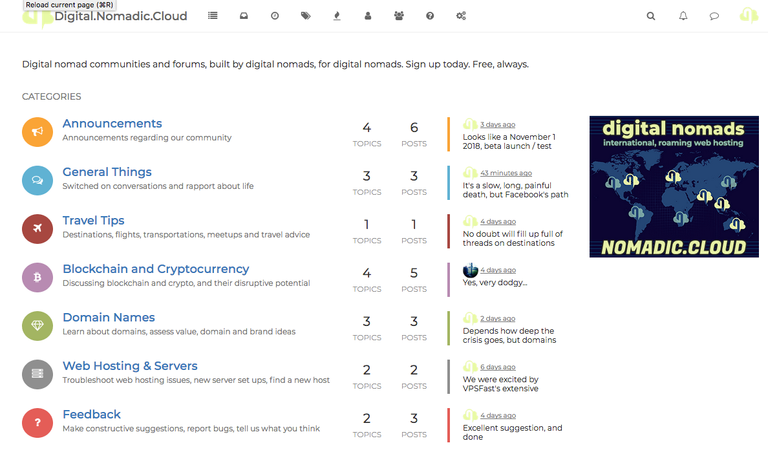Click the Blockchain bitcoin category icon
The image size is (768, 449).
pos(37,277)
